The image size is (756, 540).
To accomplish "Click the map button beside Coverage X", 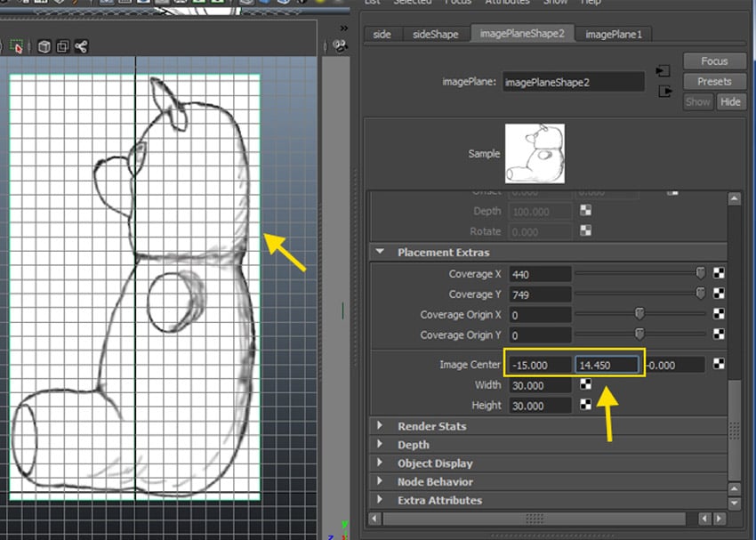I will (719, 274).
